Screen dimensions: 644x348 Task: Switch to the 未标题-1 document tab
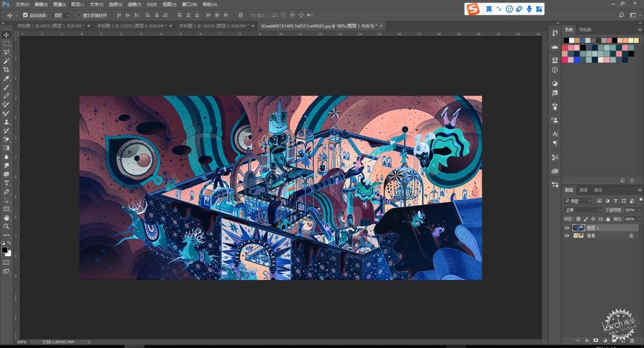[x=51, y=26]
